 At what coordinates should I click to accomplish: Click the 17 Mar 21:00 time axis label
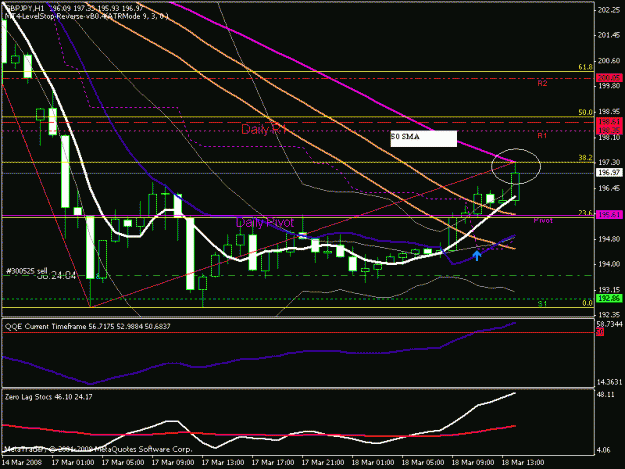pyautogui.click(x=323, y=463)
